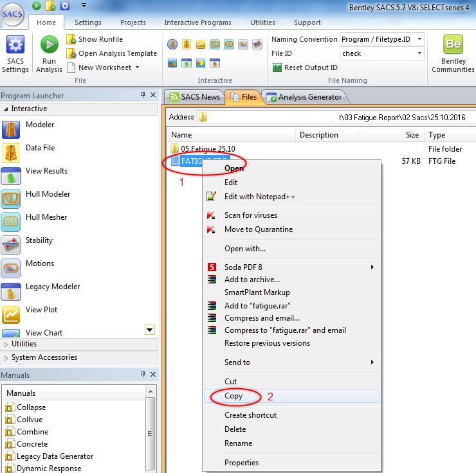Expand the Soda PDF 8 submenu
The image size is (476, 473).
(x=291, y=267)
